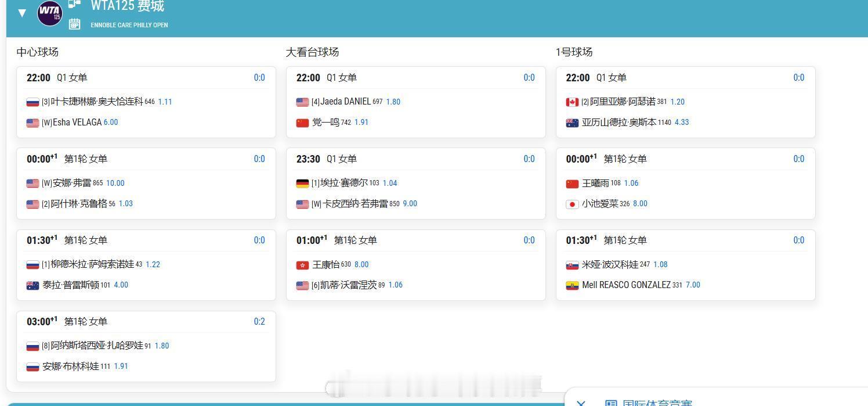Click the US flag beside 凯蒂·沃雷涅茨
The height and width of the screenshot is (406, 868).
pos(302,286)
